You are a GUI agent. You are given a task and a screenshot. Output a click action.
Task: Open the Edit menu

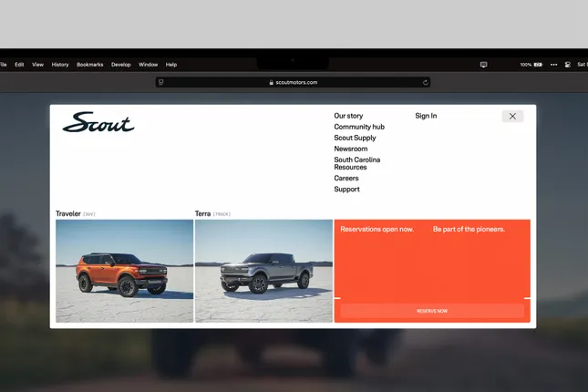[19, 65]
